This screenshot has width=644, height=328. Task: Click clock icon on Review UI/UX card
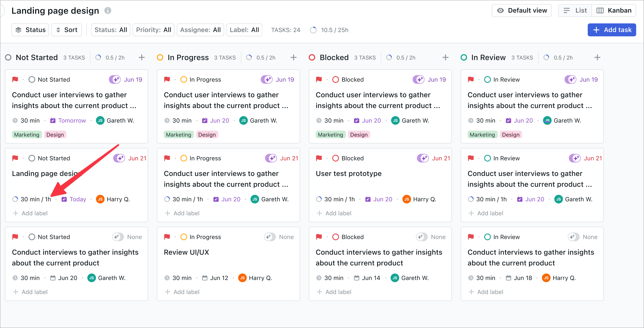click(x=167, y=278)
